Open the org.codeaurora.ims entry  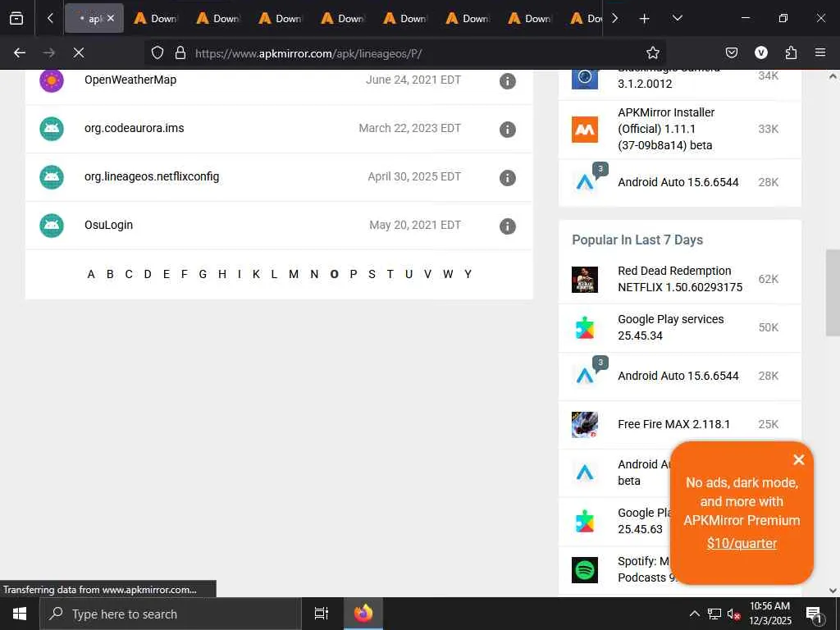[134, 128]
